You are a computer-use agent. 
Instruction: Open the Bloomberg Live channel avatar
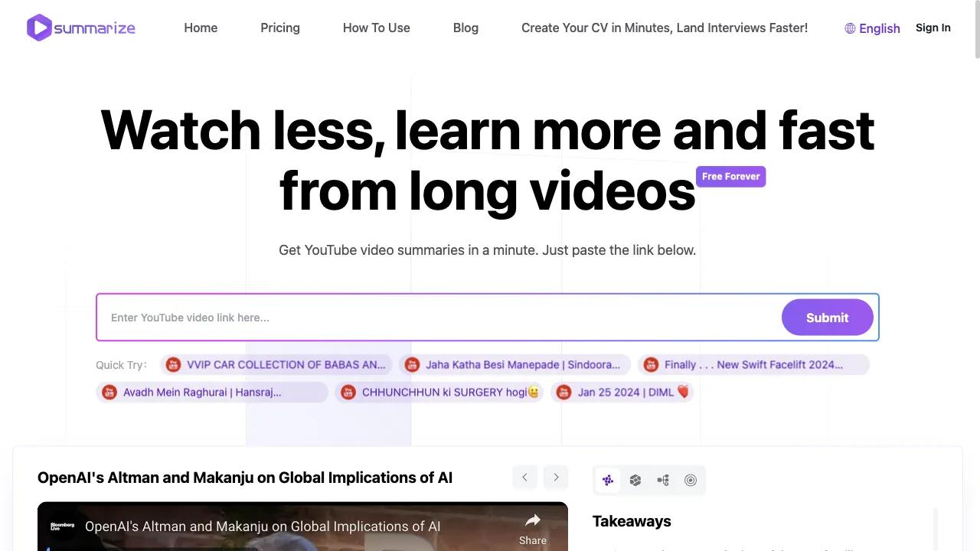click(62, 527)
